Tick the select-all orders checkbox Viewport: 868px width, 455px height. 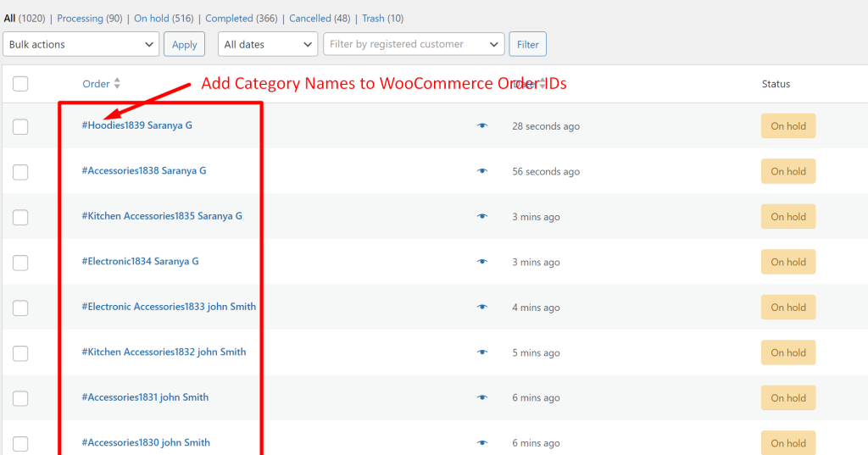20,84
